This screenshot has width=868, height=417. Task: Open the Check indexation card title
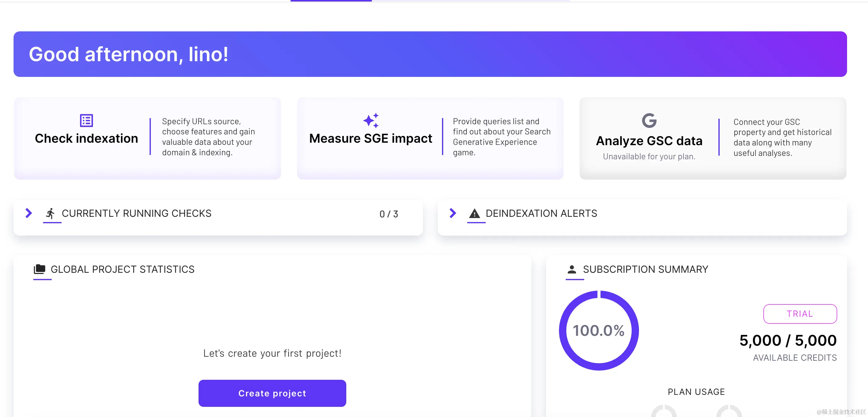(x=86, y=138)
